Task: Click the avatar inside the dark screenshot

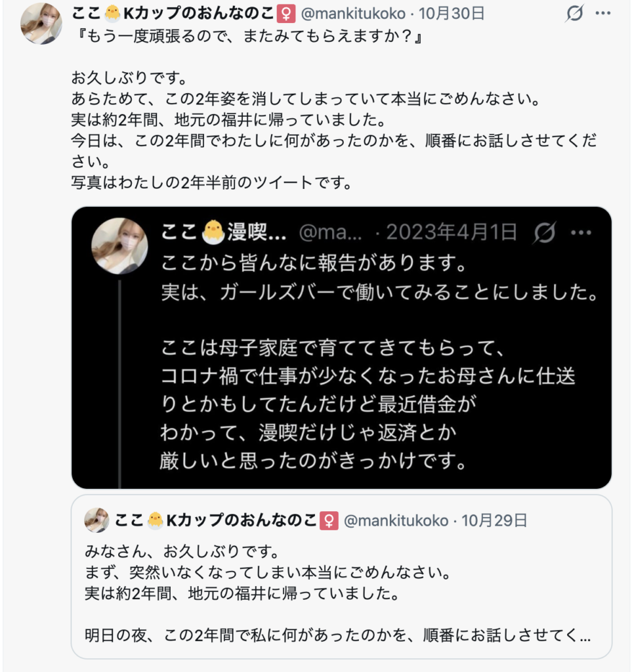Action: 119,245
